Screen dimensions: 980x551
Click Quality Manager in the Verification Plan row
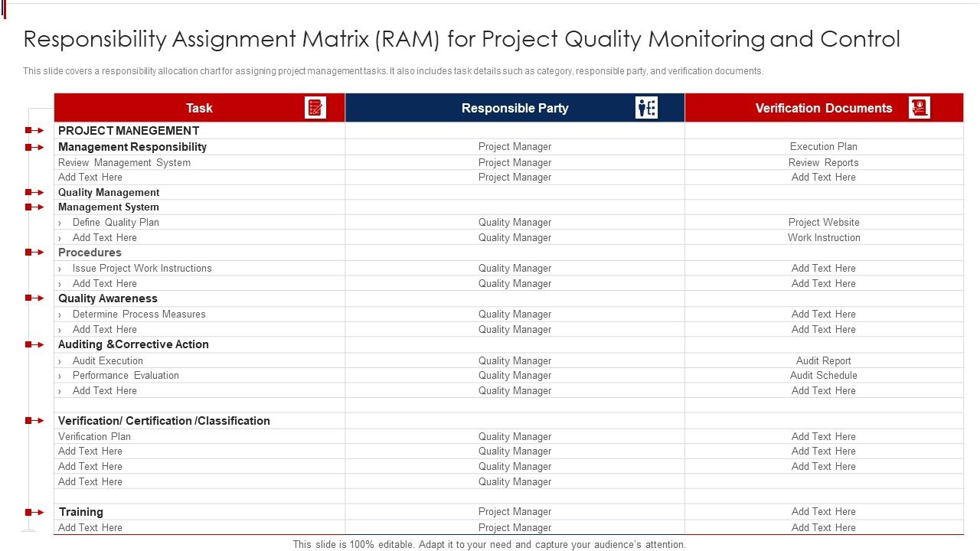(514, 436)
